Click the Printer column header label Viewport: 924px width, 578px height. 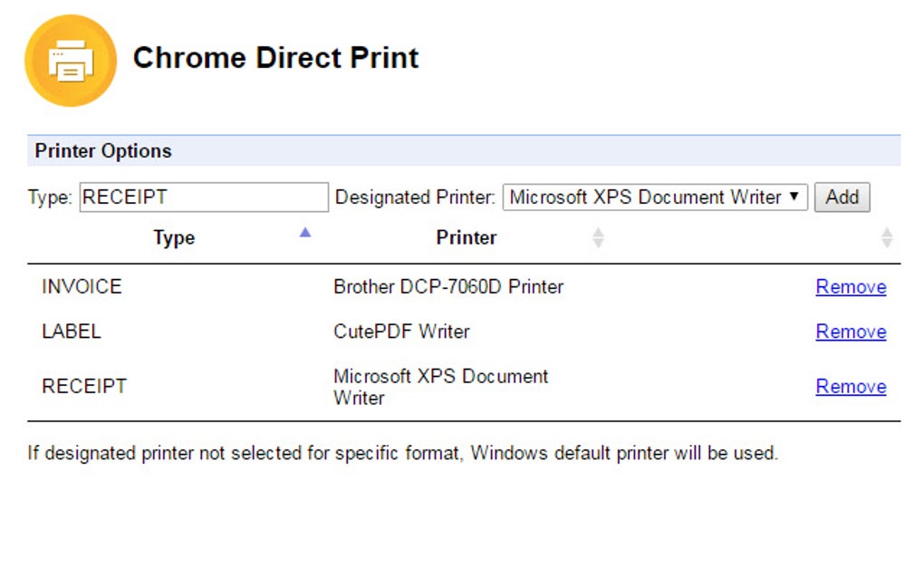pyautogui.click(x=467, y=237)
